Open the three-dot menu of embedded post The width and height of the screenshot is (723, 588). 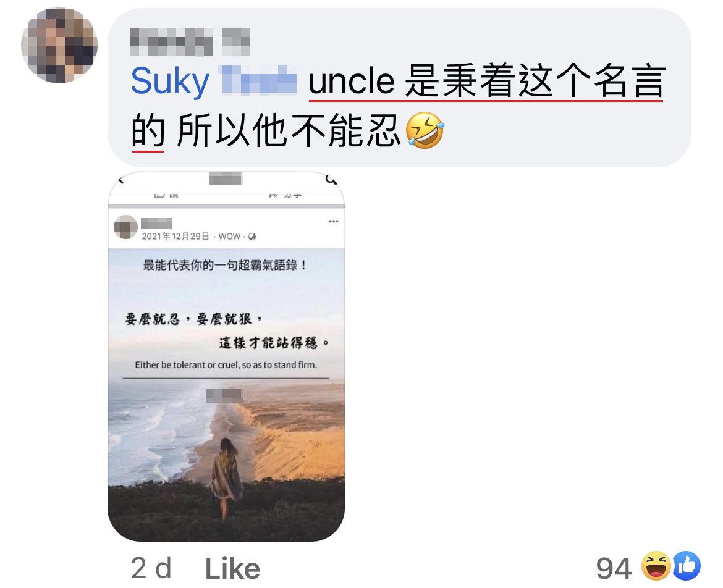[333, 221]
